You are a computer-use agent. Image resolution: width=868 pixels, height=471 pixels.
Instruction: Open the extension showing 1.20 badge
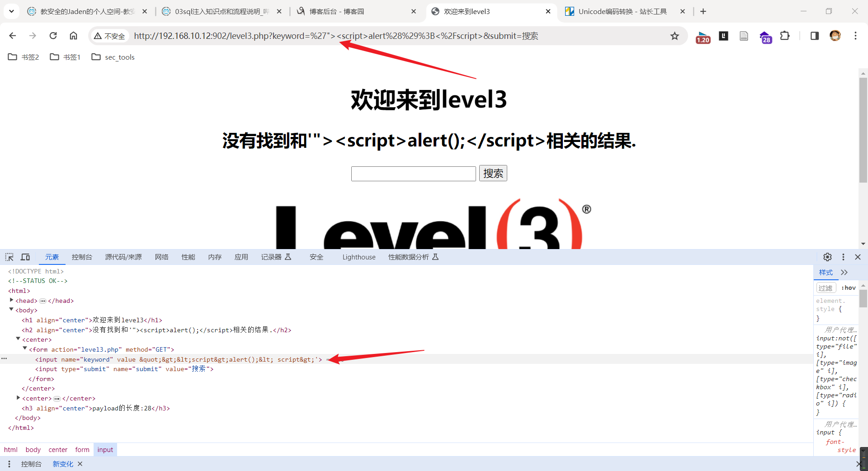pos(703,36)
